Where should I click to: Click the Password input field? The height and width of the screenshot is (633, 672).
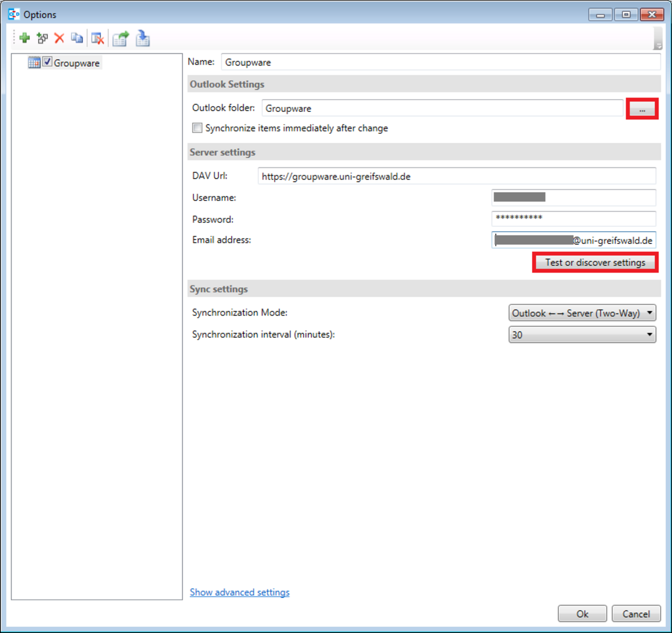(x=573, y=219)
